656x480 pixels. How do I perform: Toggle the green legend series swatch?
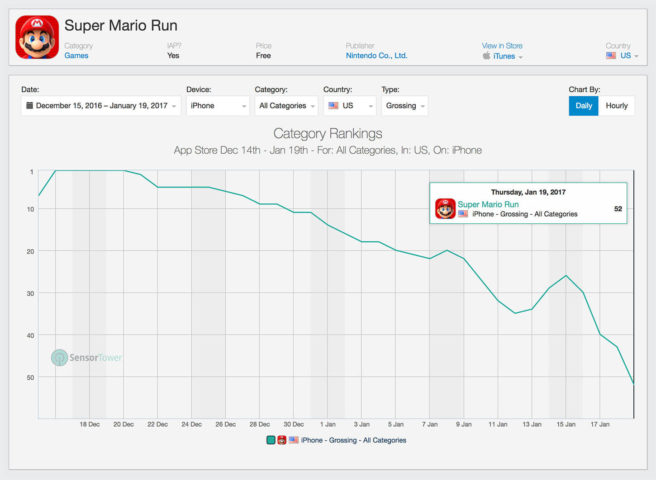270,440
